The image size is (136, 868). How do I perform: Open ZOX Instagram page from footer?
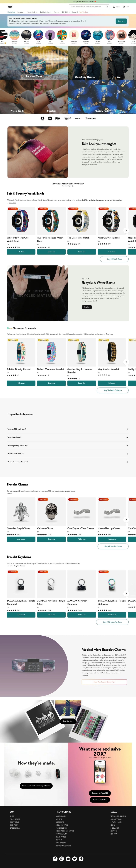(x=61, y=859)
